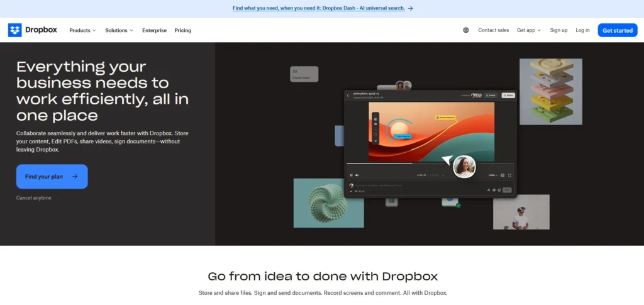
Task: Click the "Collaborate seamlessly" paragraph
Action: tap(103, 141)
